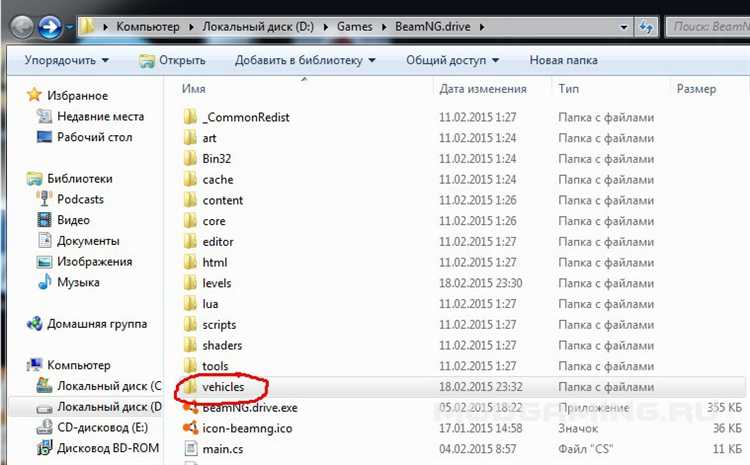Click the 'BeamNG.drive' breadcrumb segment
750x465 pixels.
click(x=432, y=27)
